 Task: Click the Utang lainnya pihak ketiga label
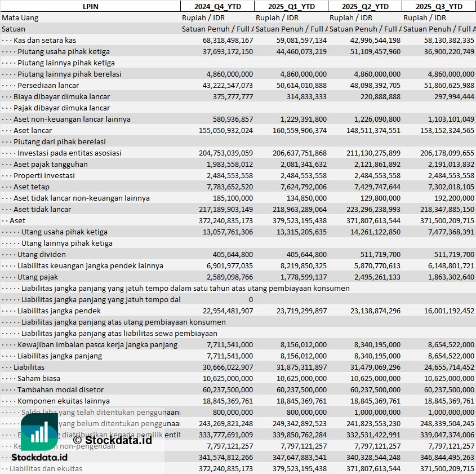pyautogui.click(x=67, y=243)
